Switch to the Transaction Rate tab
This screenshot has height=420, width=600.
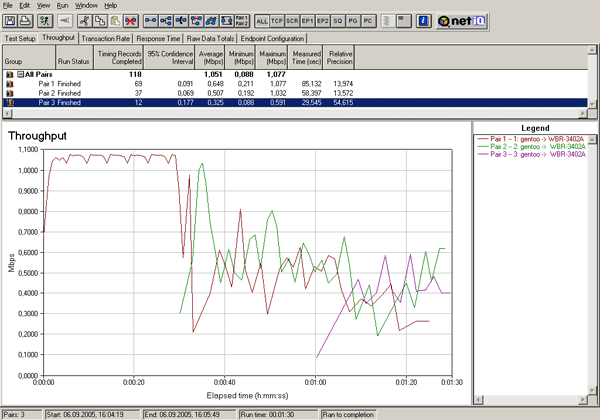[x=106, y=39]
